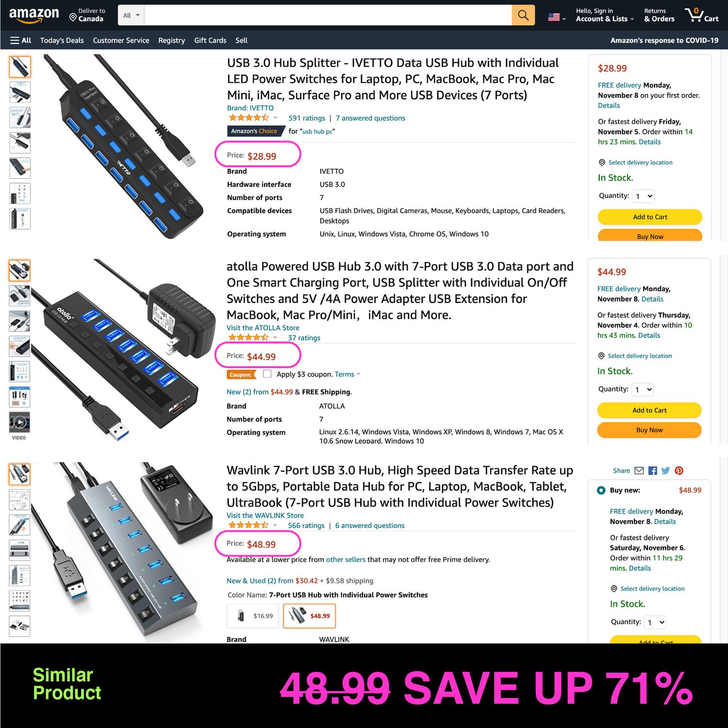Select the Buy new radio button
The image size is (728, 728).
click(601, 490)
